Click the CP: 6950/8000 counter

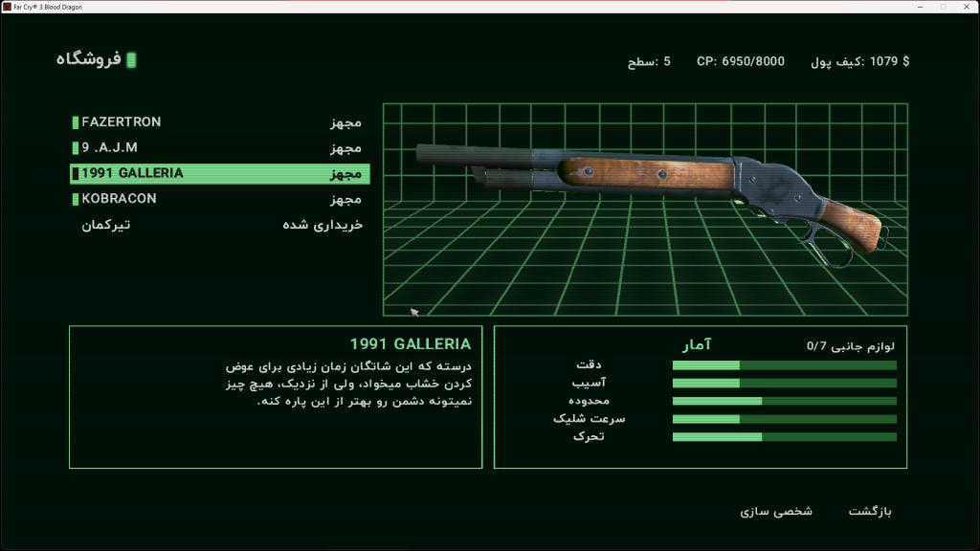(x=741, y=61)
